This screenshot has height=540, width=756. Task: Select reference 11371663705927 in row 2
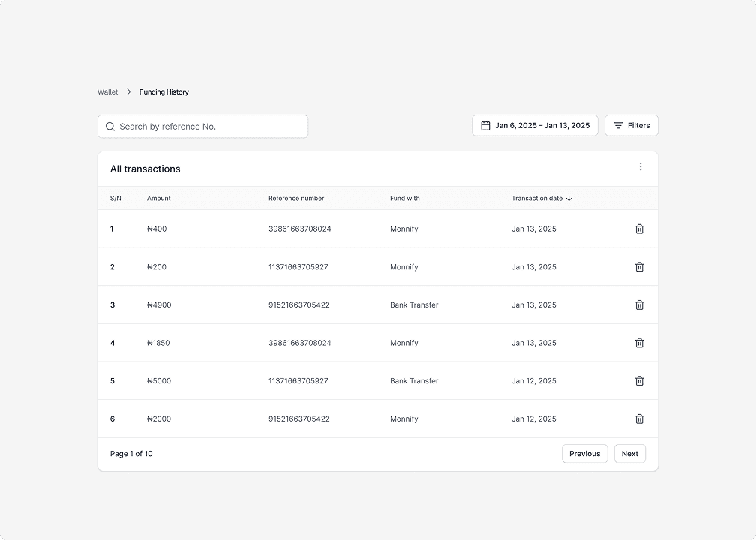click(x=298, y=267)
